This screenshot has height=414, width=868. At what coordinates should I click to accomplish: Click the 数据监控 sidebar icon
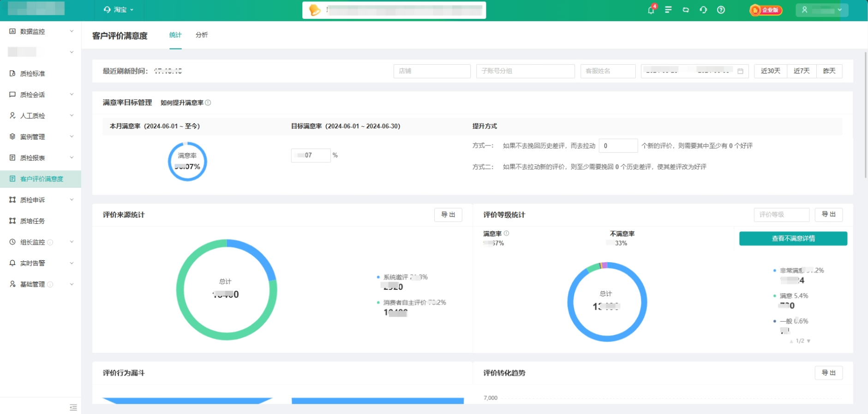click(x=12, y=31)
